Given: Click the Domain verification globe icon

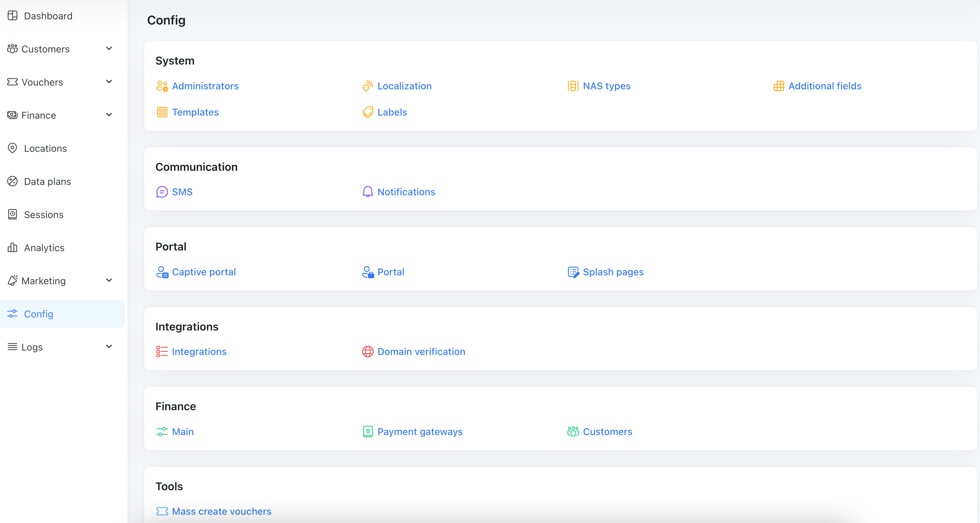Looking at the screenshot, I should click(367, 352).
